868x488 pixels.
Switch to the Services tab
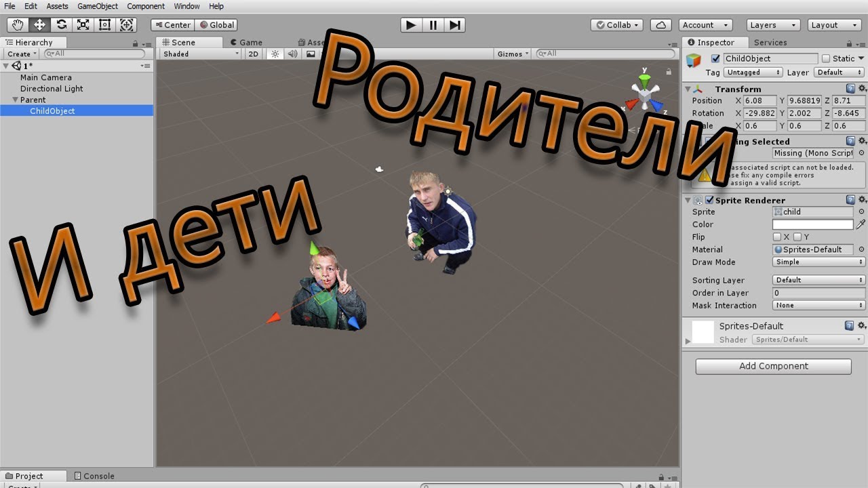pos(770,42)
